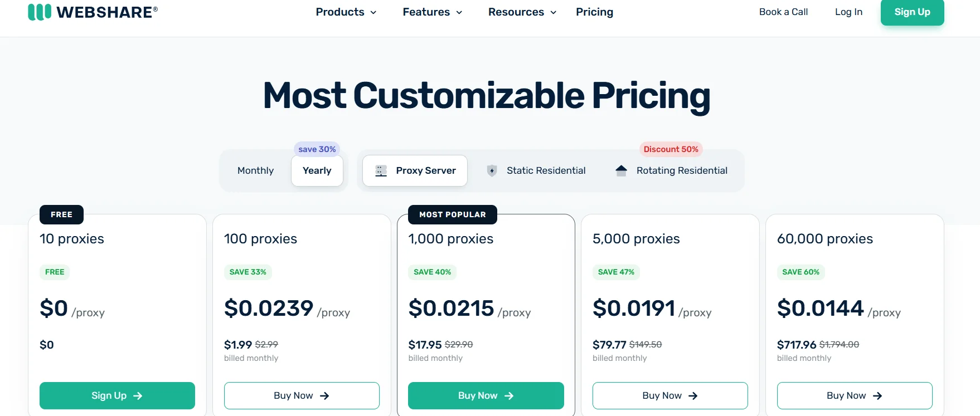
Task: Click the $79.77 monthly price
Action: coord(609,345)
